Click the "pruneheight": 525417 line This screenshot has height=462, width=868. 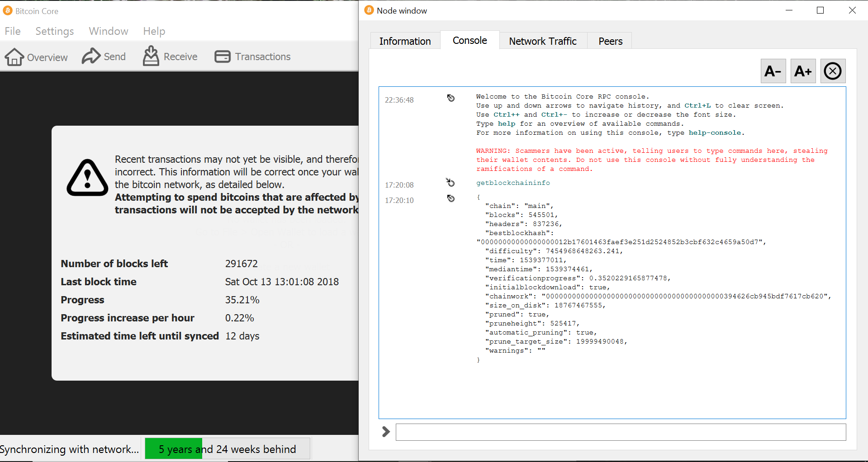pyautogui.click(x=532, y=323)
